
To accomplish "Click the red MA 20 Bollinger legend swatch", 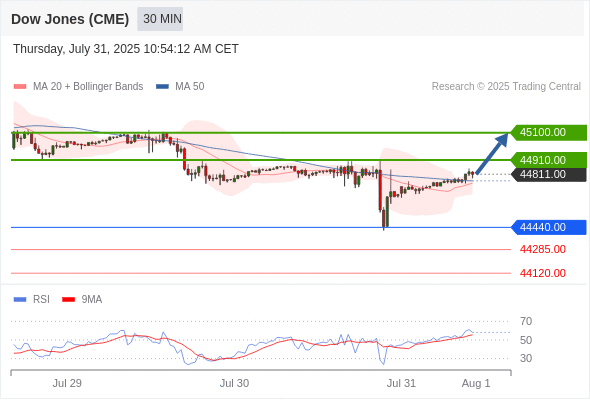I will point(20,87).
